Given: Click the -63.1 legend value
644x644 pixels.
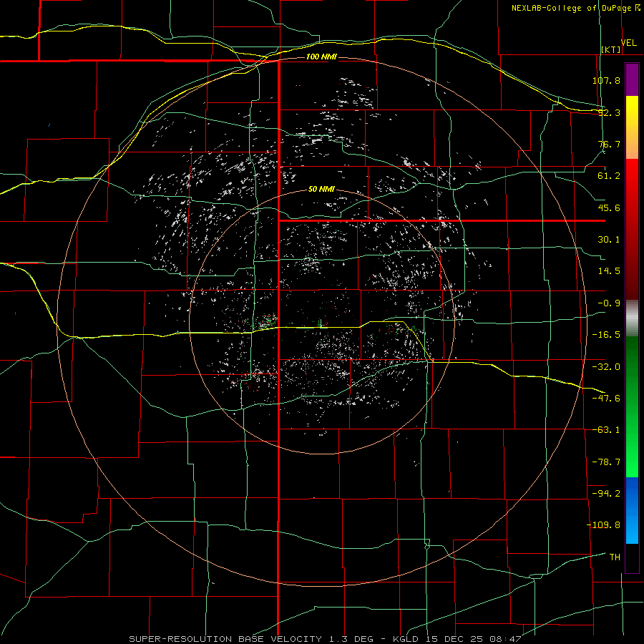Looking at the screenshot, I should coord(606,430).
